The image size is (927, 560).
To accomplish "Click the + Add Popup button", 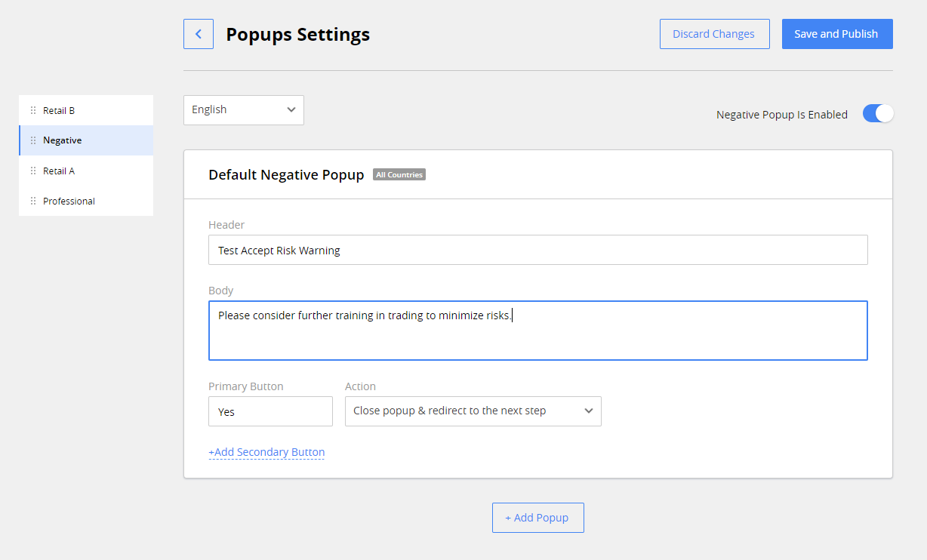I will click(x=537, y=518).
